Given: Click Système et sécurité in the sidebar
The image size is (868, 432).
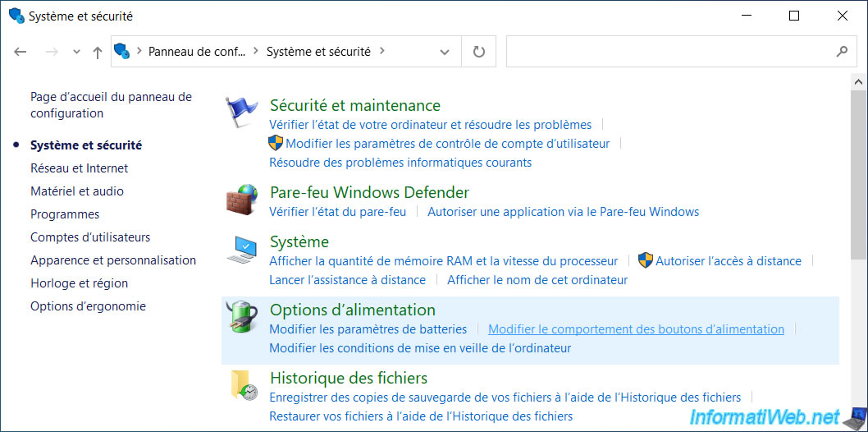Looking at the screenshot, I should point(86,145).
